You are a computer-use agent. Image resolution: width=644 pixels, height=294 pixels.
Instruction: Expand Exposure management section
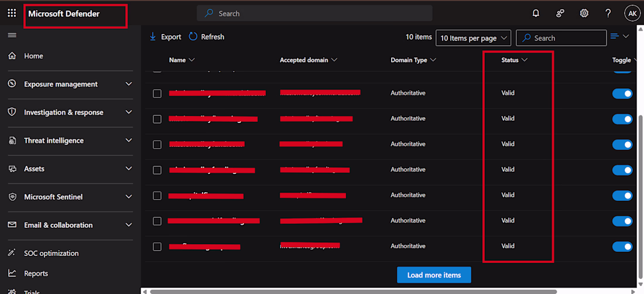click(70, 84)
